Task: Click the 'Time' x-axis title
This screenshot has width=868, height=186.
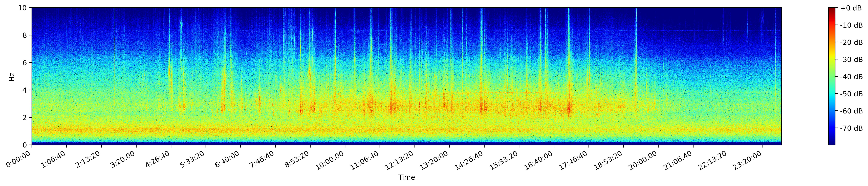Action: (406, 178)
